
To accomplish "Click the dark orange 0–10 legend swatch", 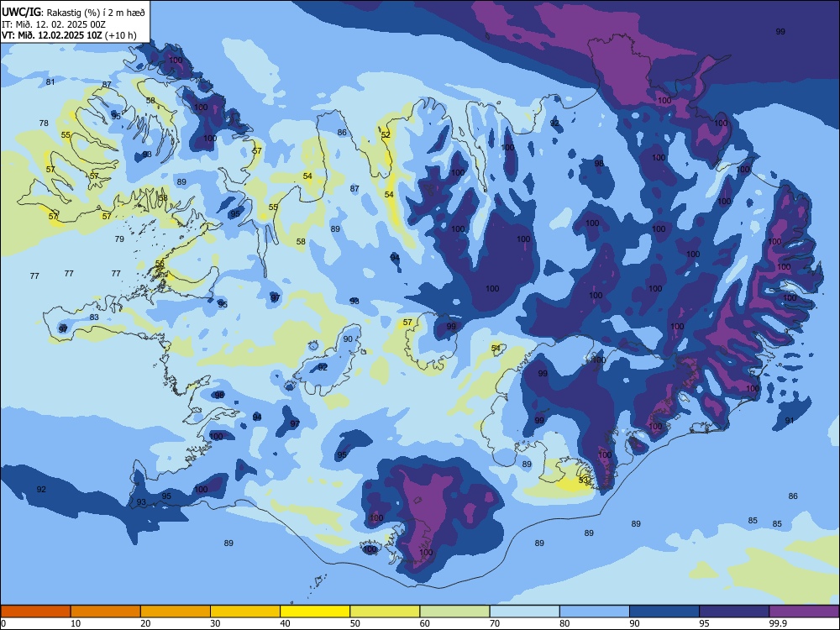I will click(x=35, y=612).
